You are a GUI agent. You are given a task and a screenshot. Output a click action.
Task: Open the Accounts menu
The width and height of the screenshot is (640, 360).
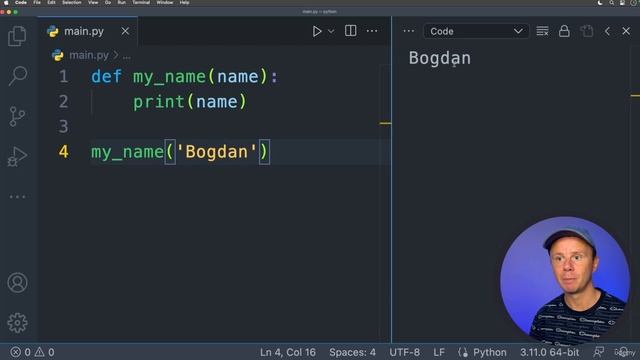pyautogui.click(x=17, y=282)
